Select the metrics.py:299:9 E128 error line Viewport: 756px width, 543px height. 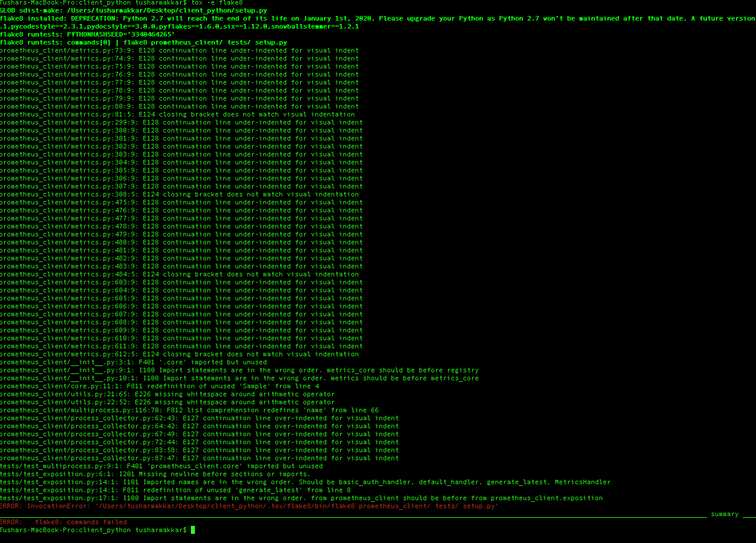tap(181, 123)
